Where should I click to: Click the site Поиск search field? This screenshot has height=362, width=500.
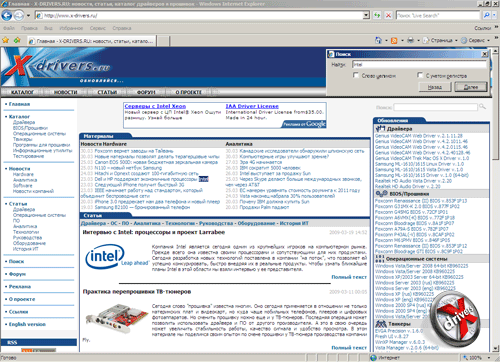click(x=435, y=107)
